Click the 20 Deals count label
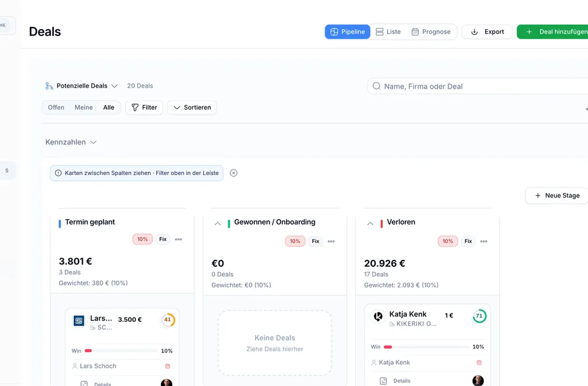588x386 pixels. [x=140, y=86]
